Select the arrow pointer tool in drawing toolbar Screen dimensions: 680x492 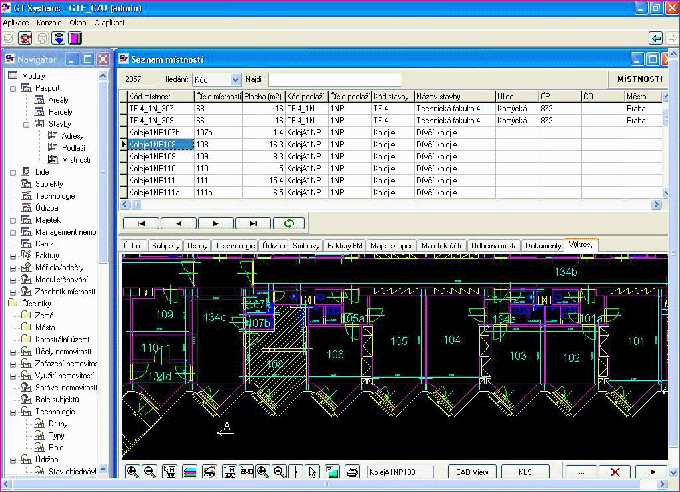click(311, 471)
